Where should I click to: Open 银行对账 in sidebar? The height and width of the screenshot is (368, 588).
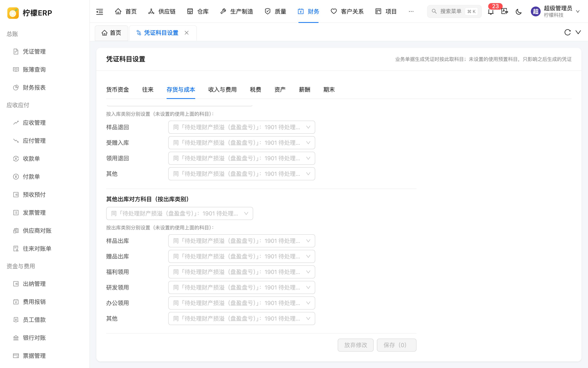[x=34, y=338]
